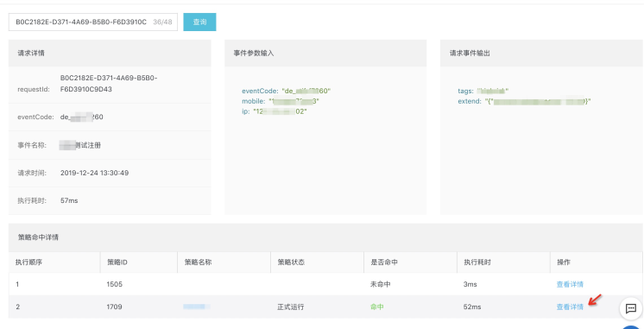Click the mobile parameter line
The image size is (644, 329).
(281, 101)
